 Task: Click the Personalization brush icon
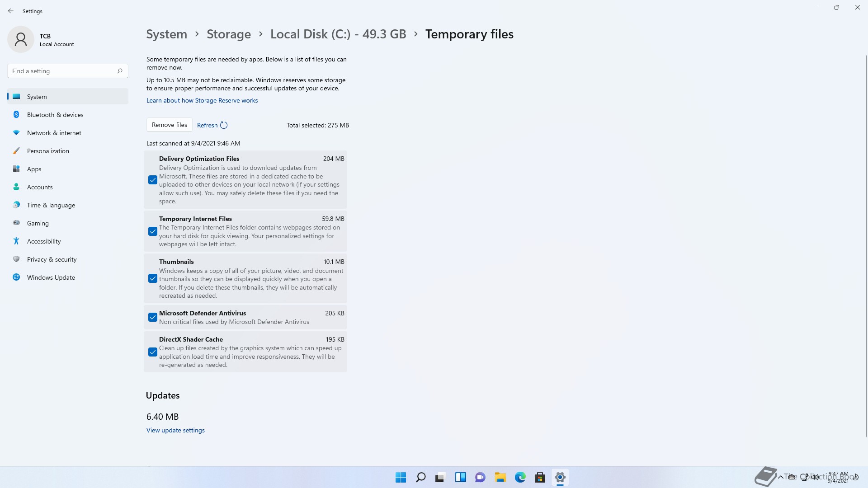click(16, 150)
